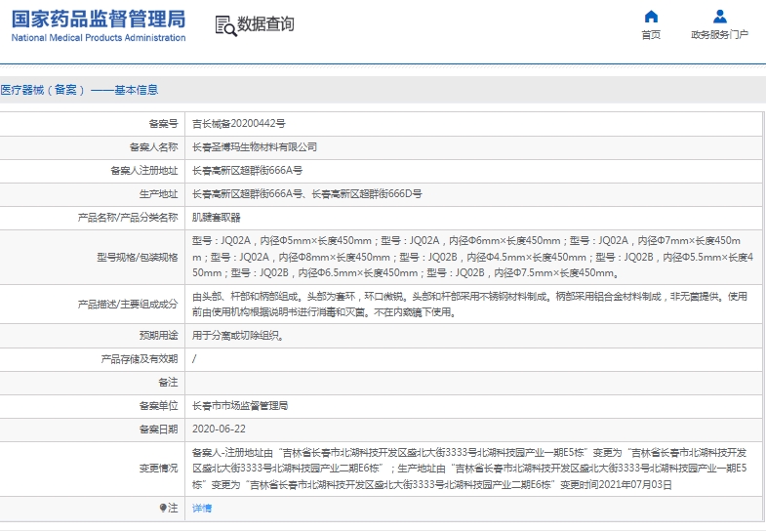Click the model specification JQ02A text
This screenshot has height=532, width=766.
click(472, 257)
